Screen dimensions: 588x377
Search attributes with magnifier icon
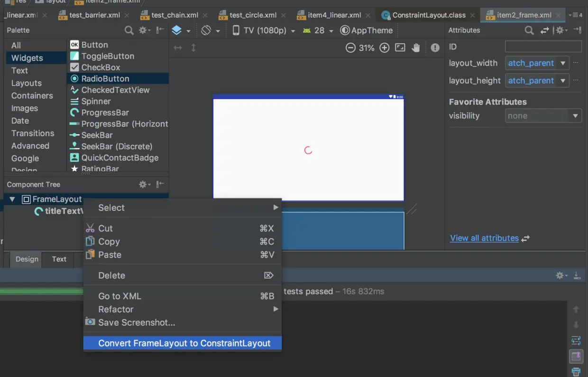click(529, 30)
